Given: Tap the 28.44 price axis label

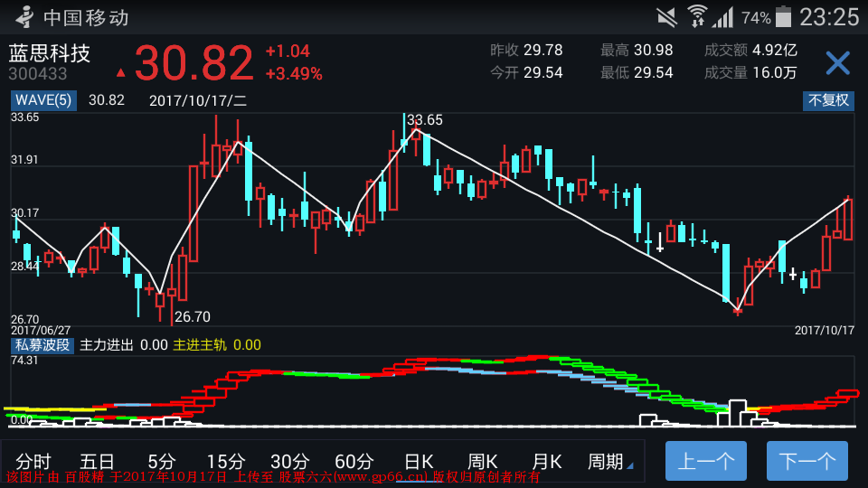Looking at the screenshot, I should click(24, 266).
